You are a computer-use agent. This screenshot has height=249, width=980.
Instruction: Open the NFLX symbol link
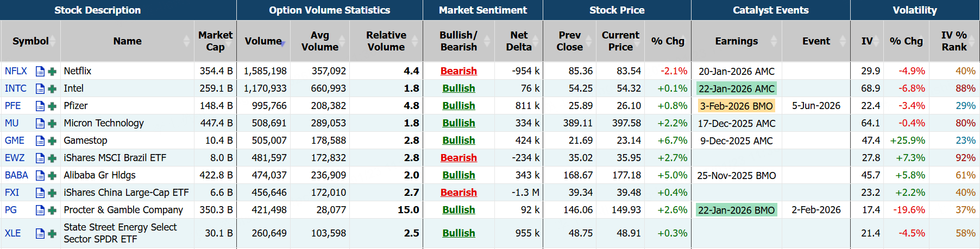16,71
